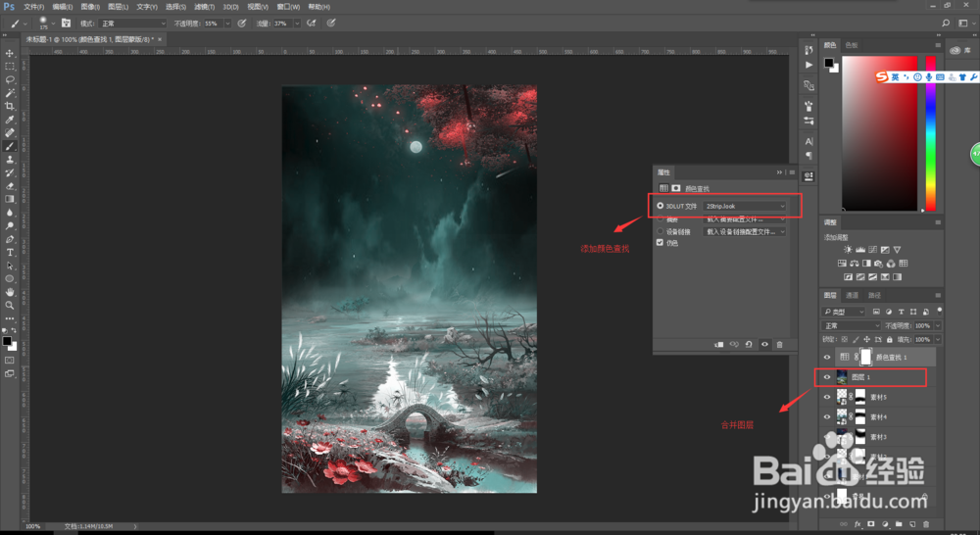
Task: Hide the 素材5 layer
Action: click(827, 397)
